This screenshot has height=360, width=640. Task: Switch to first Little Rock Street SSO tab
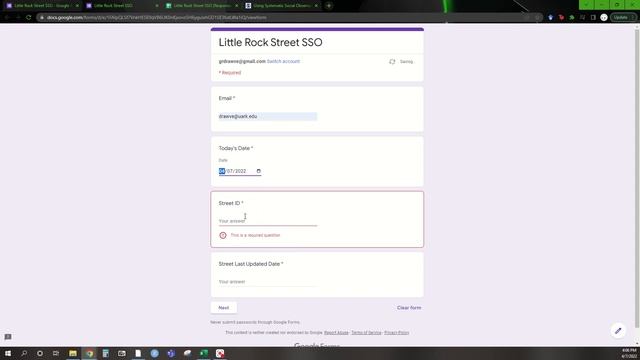(x=41, y=6)
